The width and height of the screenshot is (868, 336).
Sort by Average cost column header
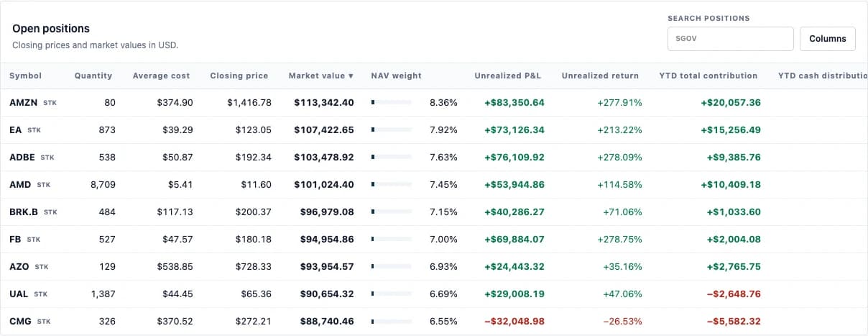(x=161, y=76)
